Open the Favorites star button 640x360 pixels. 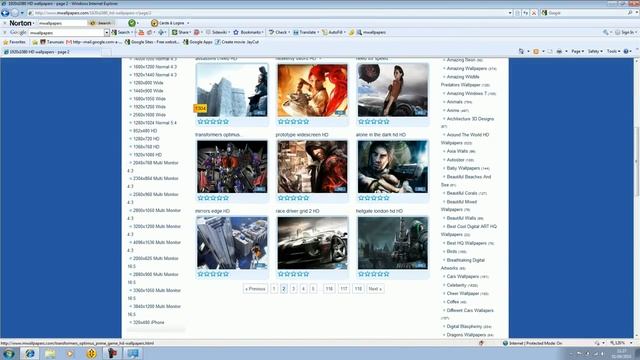coord(14,42)
